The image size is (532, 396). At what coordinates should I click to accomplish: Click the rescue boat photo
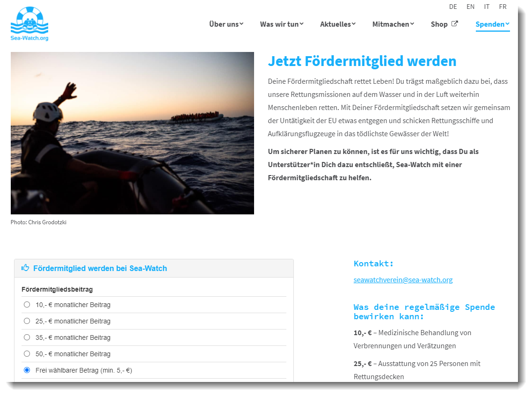coord(132,133)
